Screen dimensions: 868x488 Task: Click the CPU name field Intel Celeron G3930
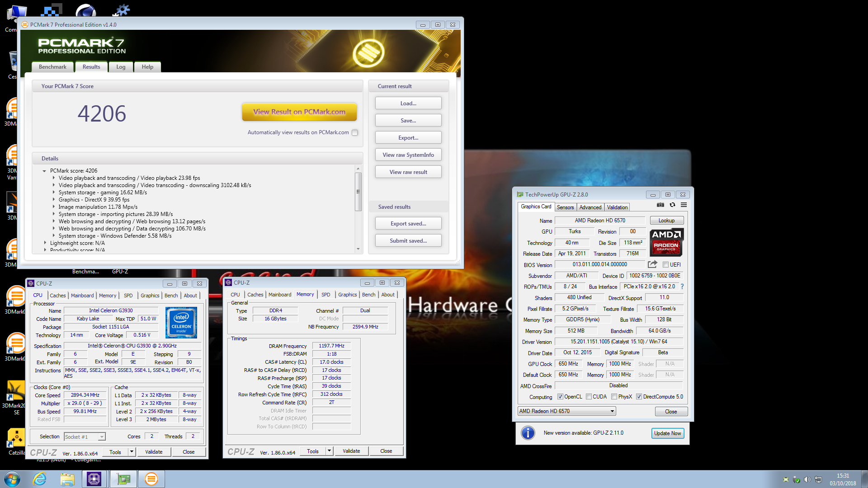tap(111, 310)
